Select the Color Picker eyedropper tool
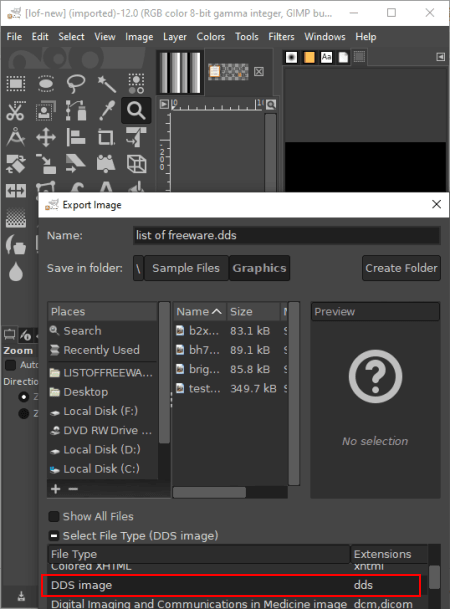This screenshot has width=450, height=609. (x=106, y=111)
